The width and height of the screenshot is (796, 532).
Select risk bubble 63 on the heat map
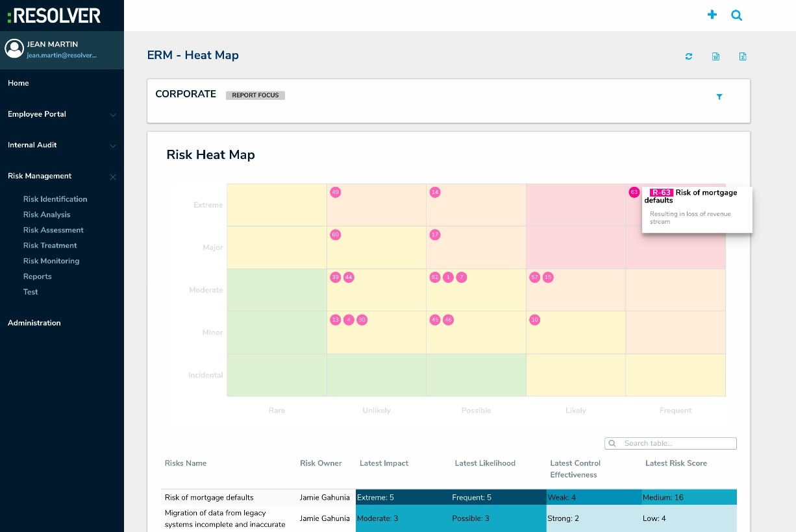pos(634,192)
